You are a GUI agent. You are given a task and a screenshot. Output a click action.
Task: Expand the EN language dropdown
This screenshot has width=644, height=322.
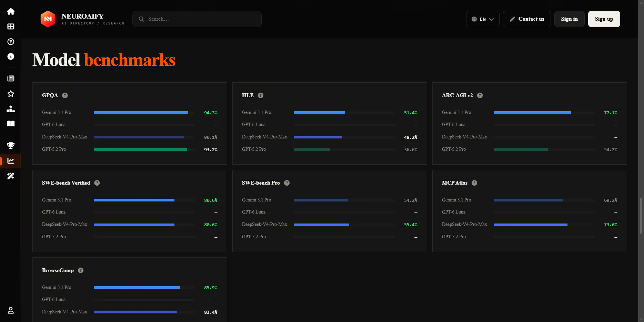coord(483,19)
